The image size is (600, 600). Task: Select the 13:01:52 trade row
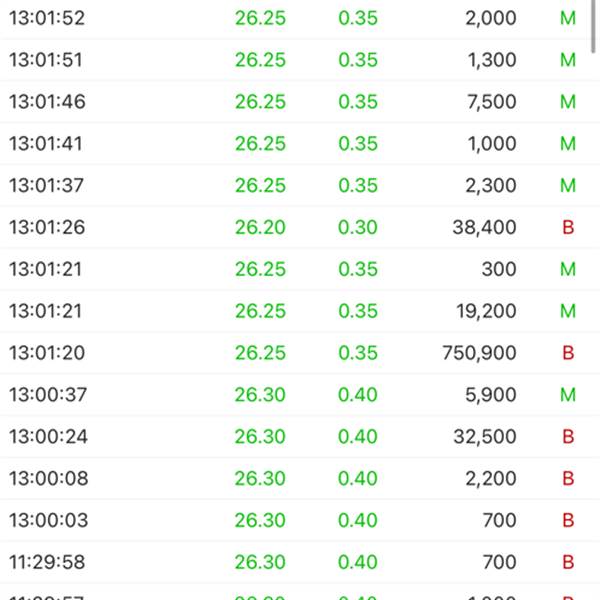[x=294, y=18]
